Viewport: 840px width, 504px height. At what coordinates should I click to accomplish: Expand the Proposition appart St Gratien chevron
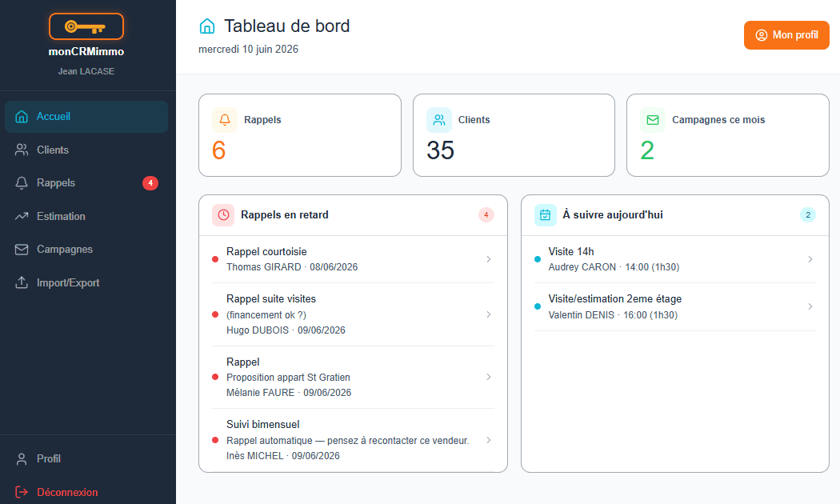[x=489, y=377]
